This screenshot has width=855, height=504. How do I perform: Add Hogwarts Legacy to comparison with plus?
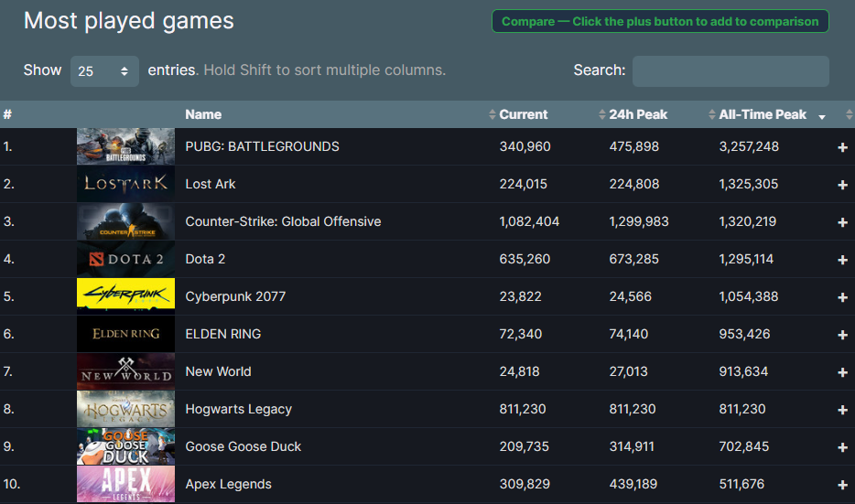[x=842, y=410]
